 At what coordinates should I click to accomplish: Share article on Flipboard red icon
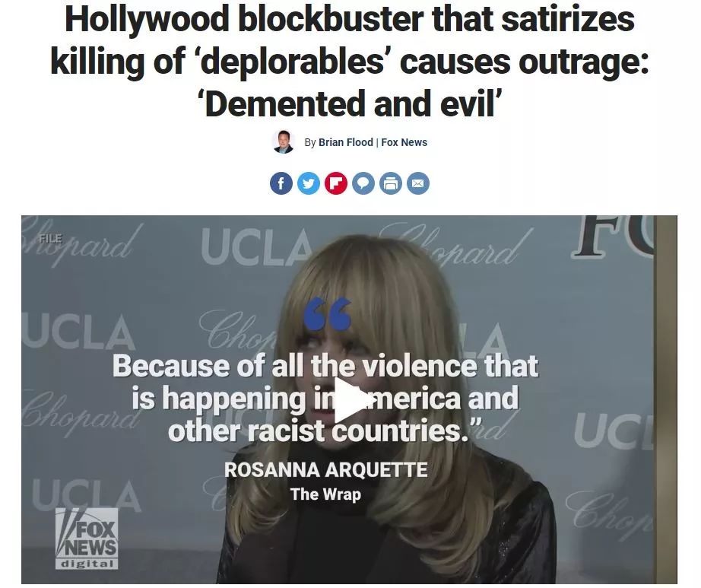[336, 183]
